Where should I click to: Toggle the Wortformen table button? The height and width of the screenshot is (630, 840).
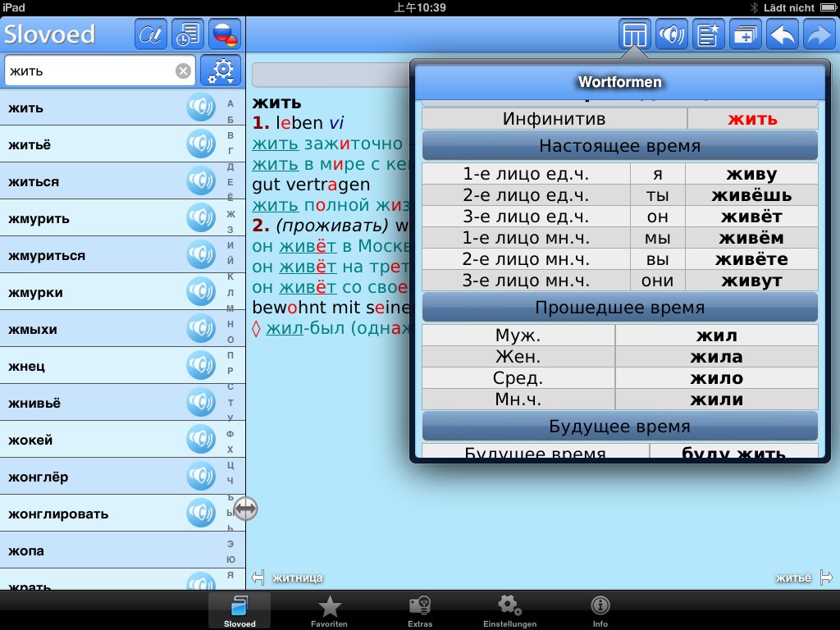[634, 34]
